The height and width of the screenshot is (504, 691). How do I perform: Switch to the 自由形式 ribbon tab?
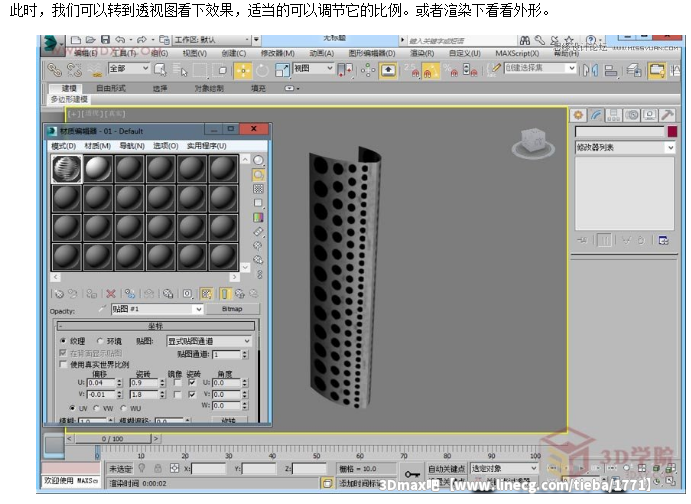point(111,88)
